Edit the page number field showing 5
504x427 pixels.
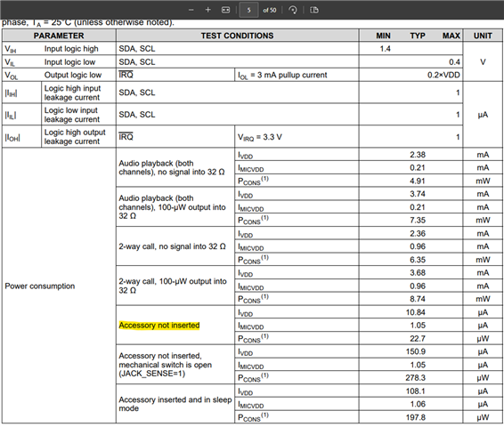pyautogui.click(x=248, y=10)
